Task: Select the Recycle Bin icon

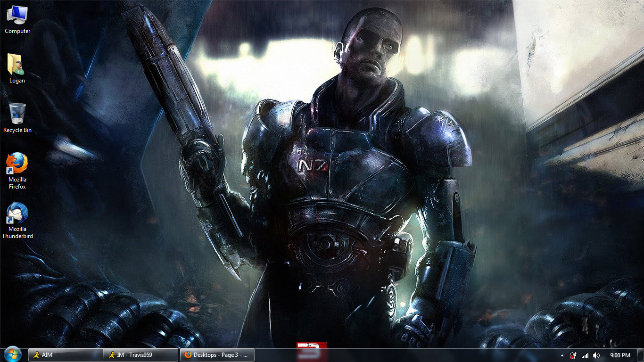Action: 17,118
